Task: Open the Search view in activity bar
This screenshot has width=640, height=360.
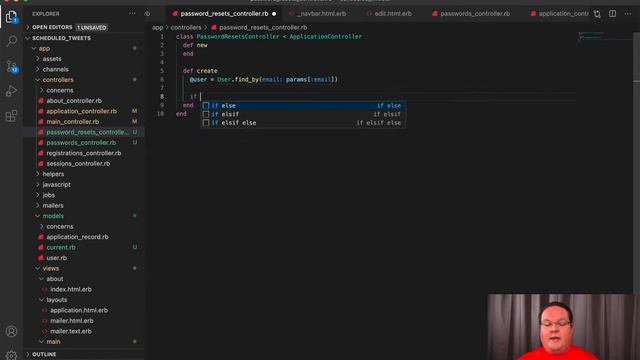Action: [11, 41]
